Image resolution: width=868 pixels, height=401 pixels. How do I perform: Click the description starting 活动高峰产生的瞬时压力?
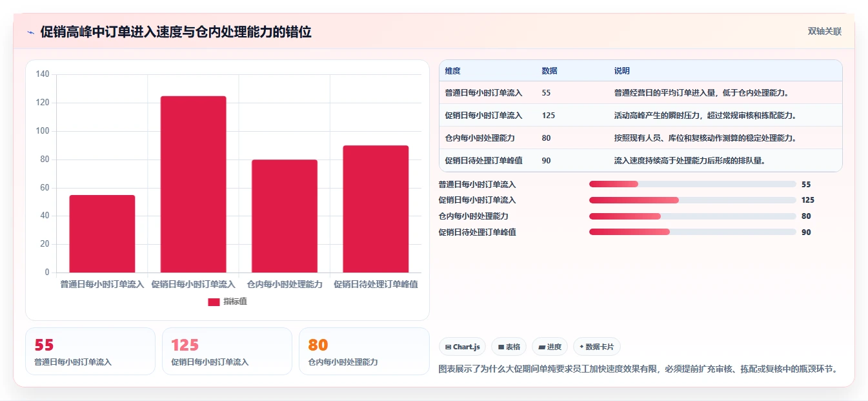click(x=705, y=116)
